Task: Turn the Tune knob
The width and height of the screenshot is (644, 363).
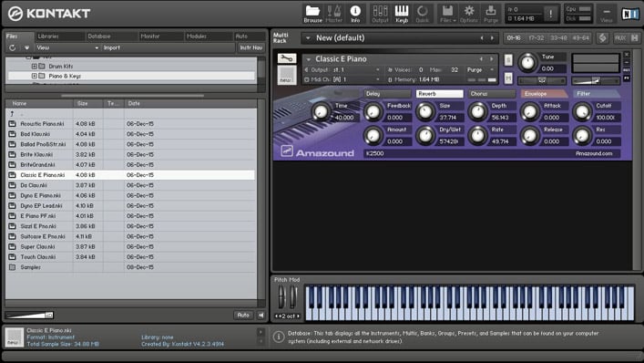Action: point(526,63)
